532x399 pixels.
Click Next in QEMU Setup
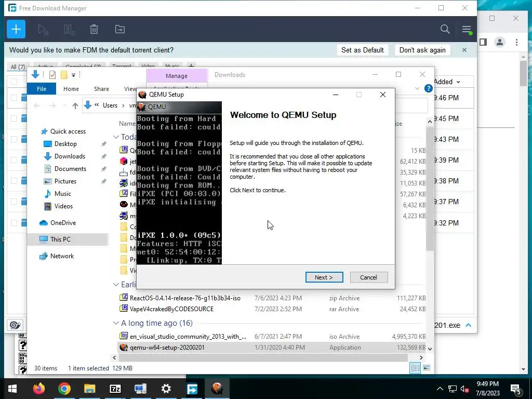tap(324, 277)
